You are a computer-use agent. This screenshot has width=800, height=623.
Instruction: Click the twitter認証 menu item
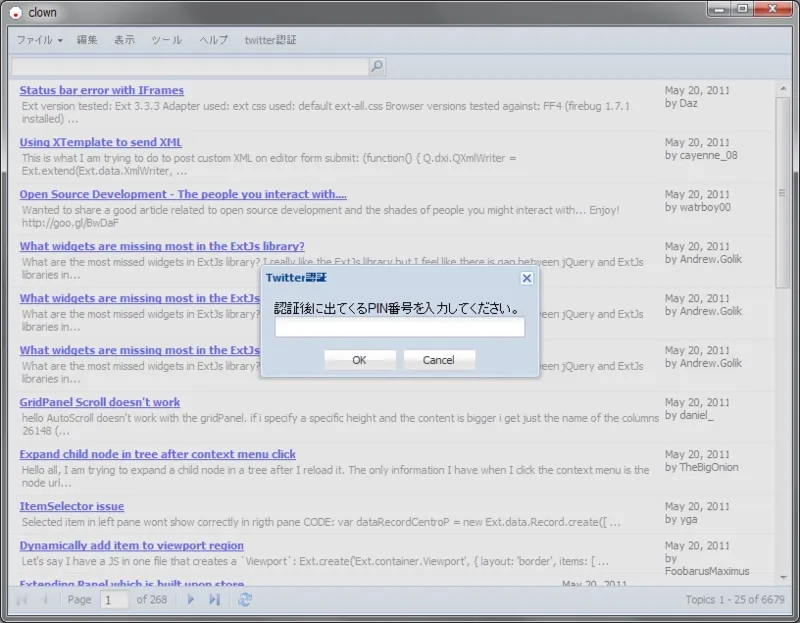tap(270, 40)
